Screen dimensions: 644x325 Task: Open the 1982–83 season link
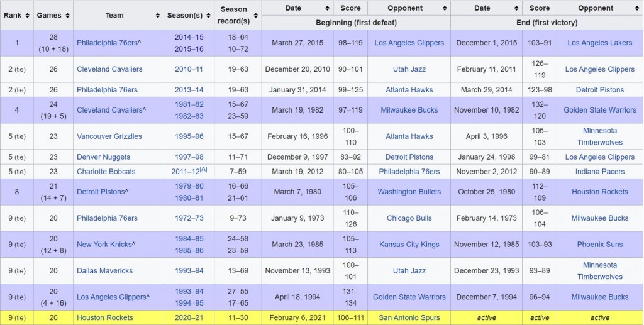pyautogui.click(x=189, y=116)
